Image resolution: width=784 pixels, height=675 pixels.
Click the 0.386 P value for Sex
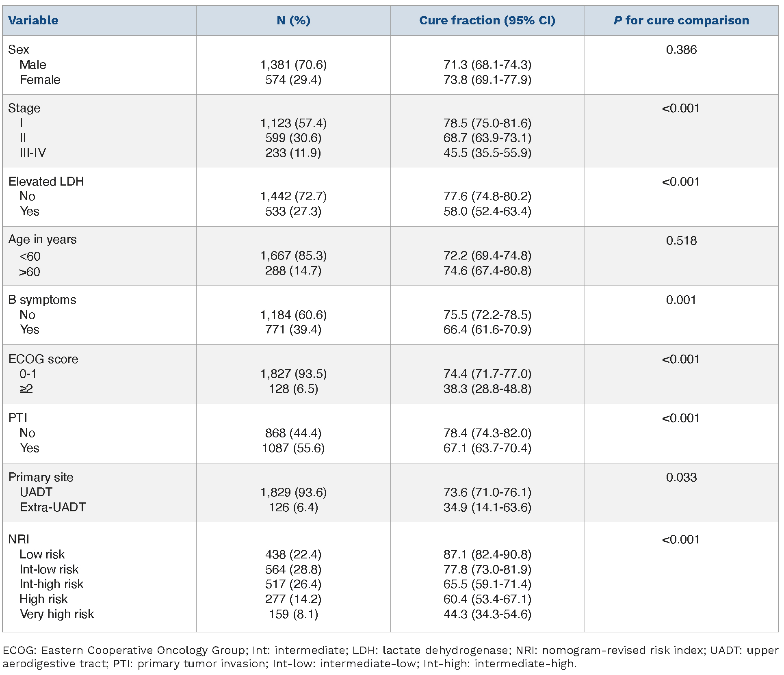[x=681, y=50]
